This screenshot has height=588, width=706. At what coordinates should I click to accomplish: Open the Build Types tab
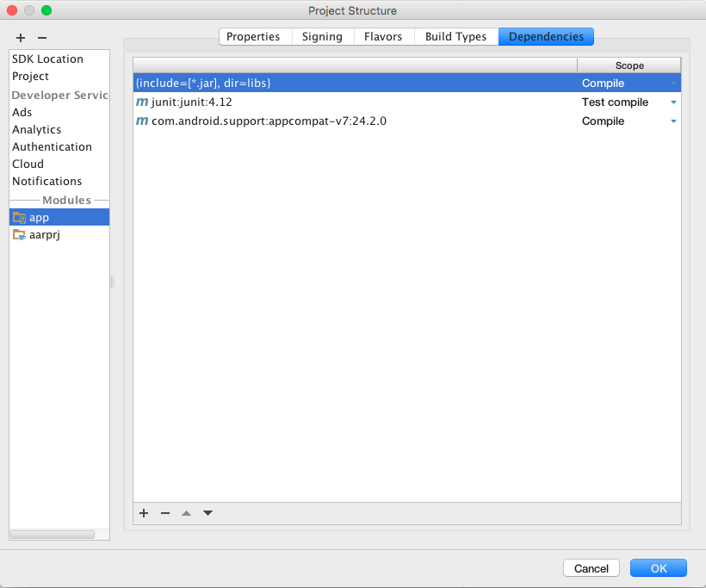coord(456,36)
